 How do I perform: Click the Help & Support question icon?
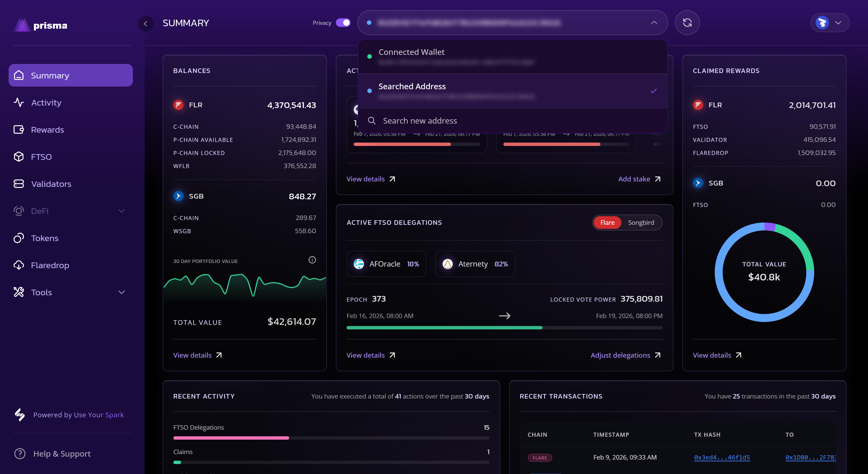[20, 453]
